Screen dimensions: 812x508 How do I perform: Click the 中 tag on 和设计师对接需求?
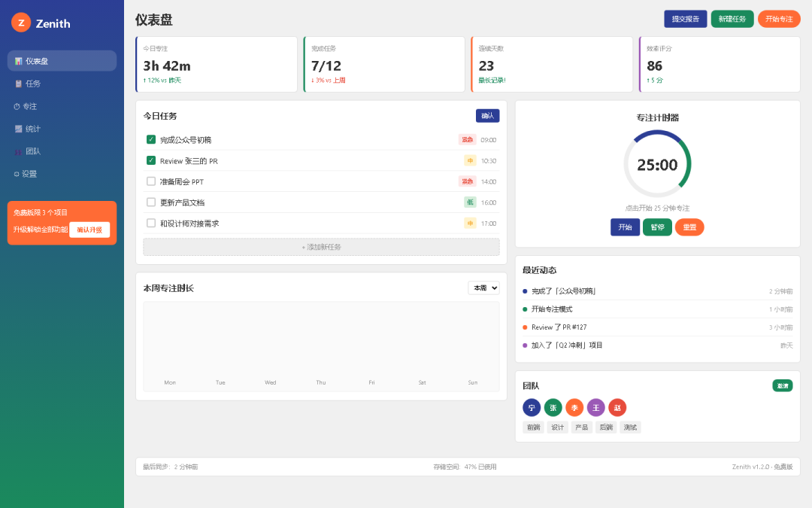click(470, 224)
